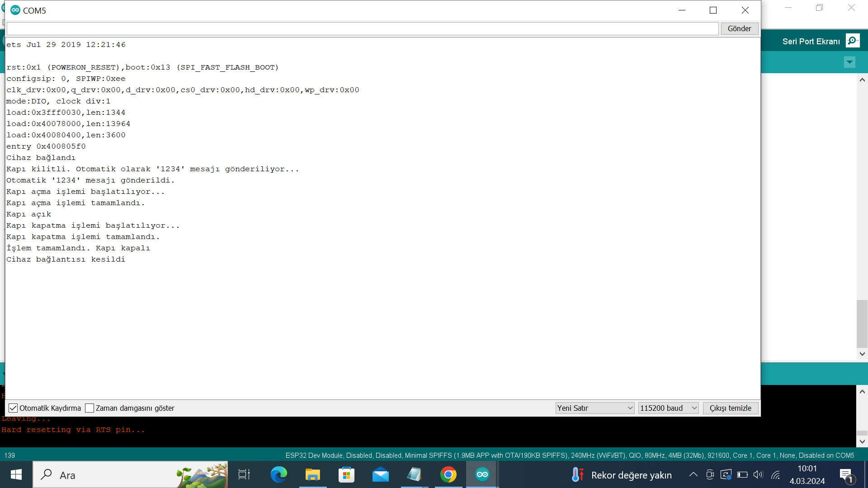Disable the Otomatik Kaydırma checkbox
This screenshot has height=488, width=868.
tap(13, 408)
